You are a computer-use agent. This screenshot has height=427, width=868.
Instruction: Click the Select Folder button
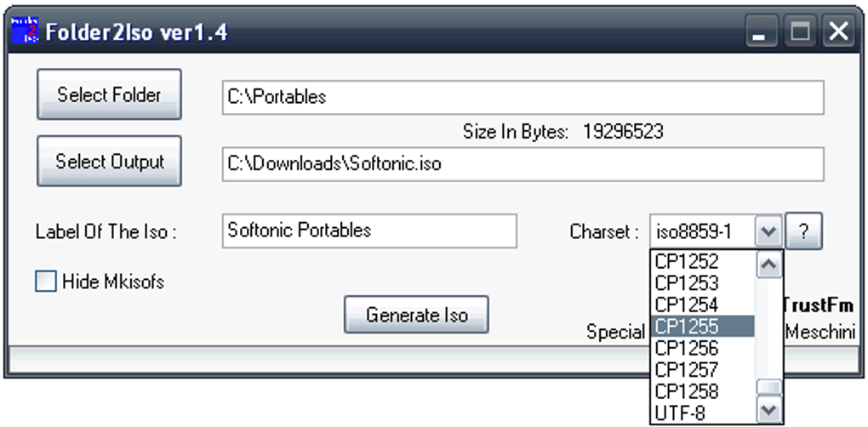point(109,94)
